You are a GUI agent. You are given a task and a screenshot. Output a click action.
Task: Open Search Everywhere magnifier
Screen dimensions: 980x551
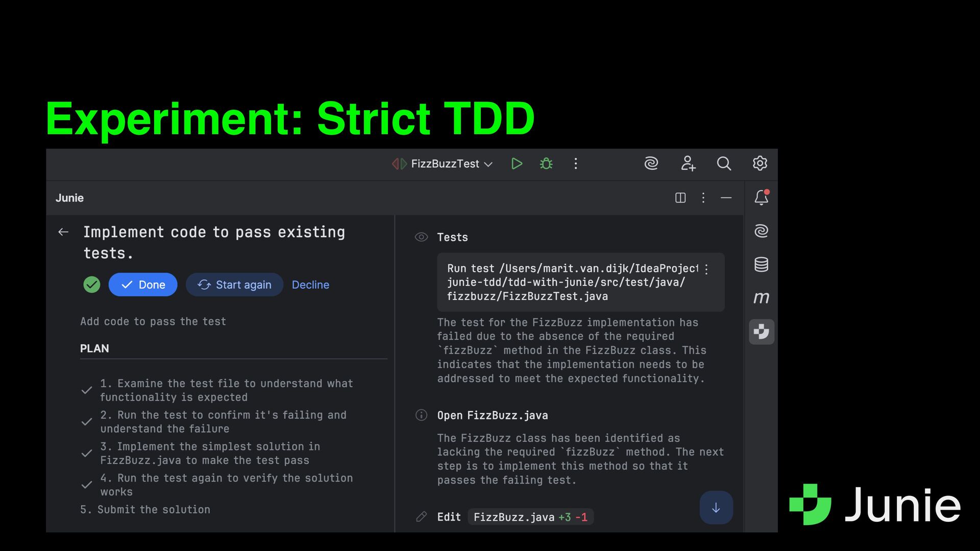pos(724,163)
